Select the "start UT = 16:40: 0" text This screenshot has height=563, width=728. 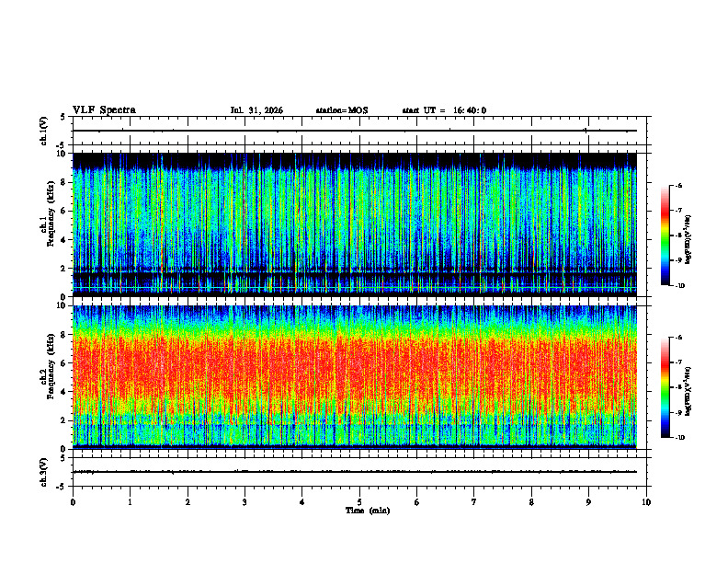click(x=444, y=110)
